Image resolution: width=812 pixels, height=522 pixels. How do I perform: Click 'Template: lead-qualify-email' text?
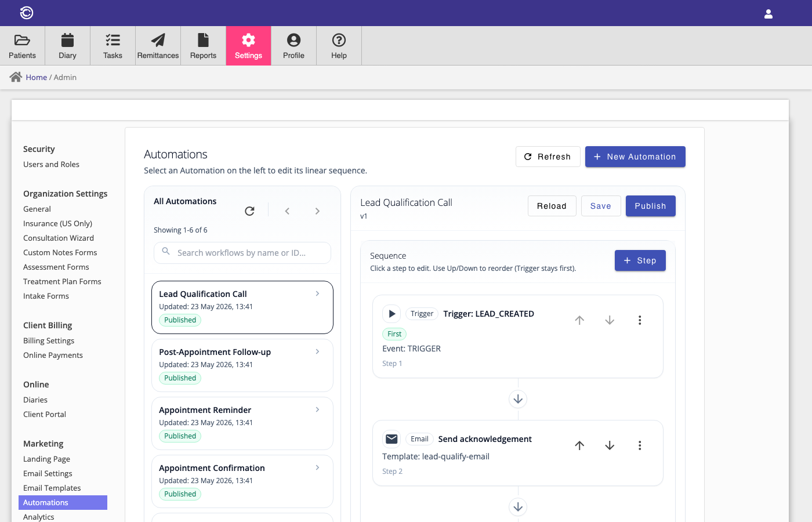tap(436, 456)
